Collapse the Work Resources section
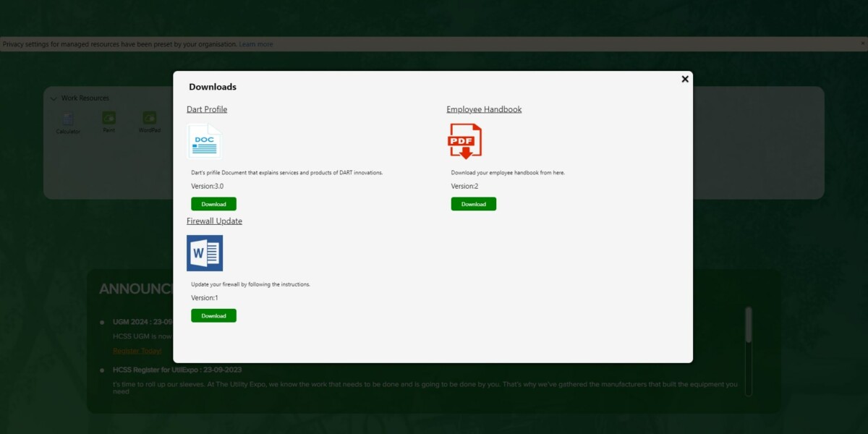 [54, 98]
